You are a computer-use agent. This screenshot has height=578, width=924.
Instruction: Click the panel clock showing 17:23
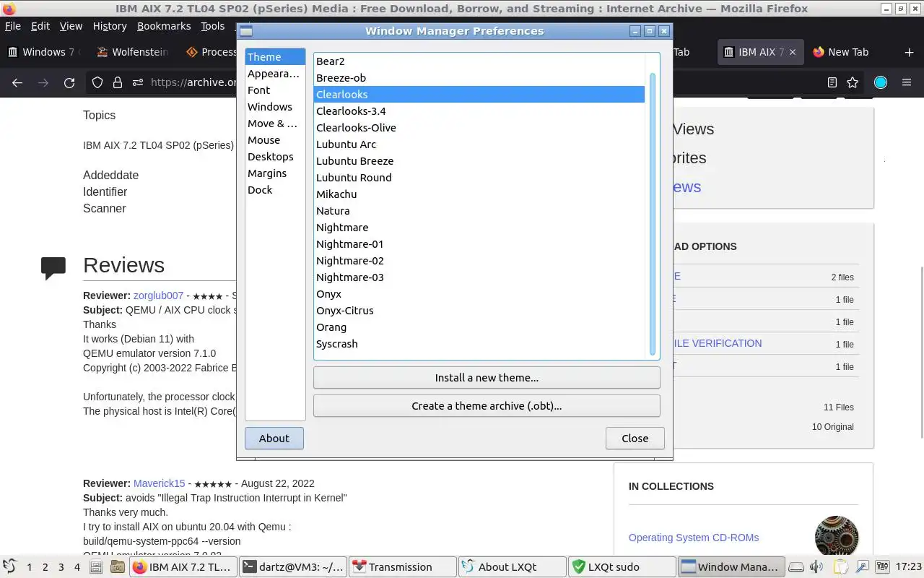tap(908, 567)
